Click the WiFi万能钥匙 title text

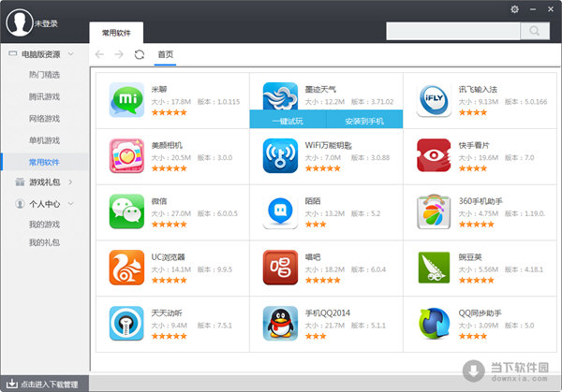click(329, 145)
